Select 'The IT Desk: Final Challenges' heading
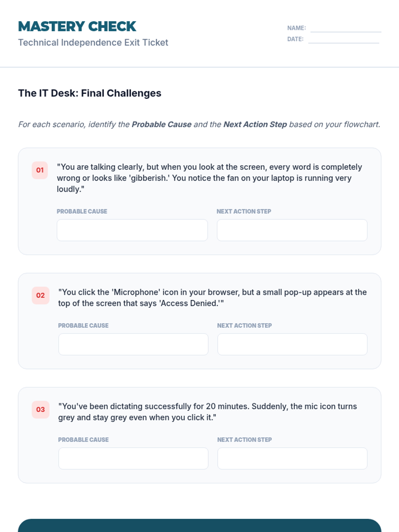The width and height of the screenshot is (399, 532). pyautogui.click(x=90, y=93)
